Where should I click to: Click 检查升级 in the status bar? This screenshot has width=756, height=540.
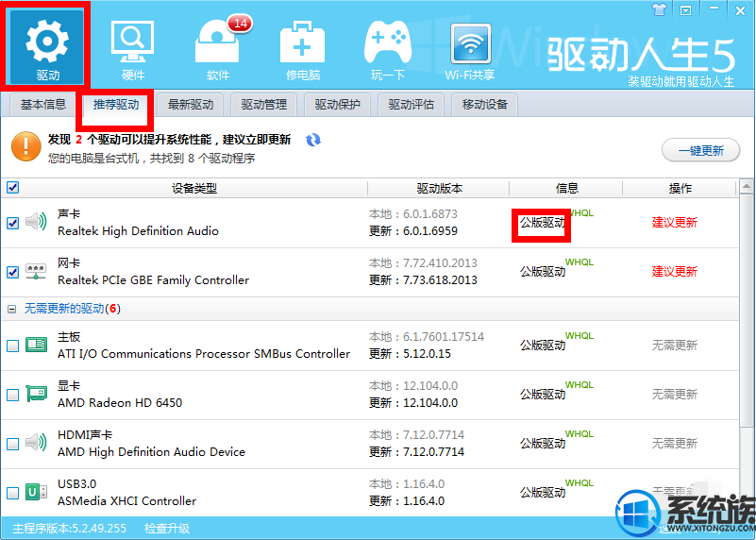coord(167,529)
